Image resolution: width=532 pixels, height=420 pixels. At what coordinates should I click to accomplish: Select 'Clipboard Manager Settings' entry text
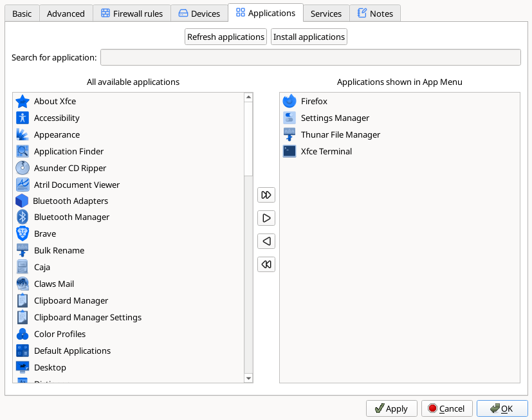coord(88,317)
